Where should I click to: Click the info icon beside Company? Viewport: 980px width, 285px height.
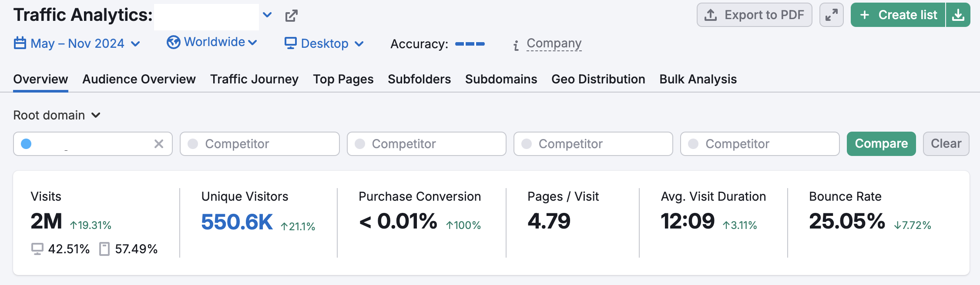516,45
